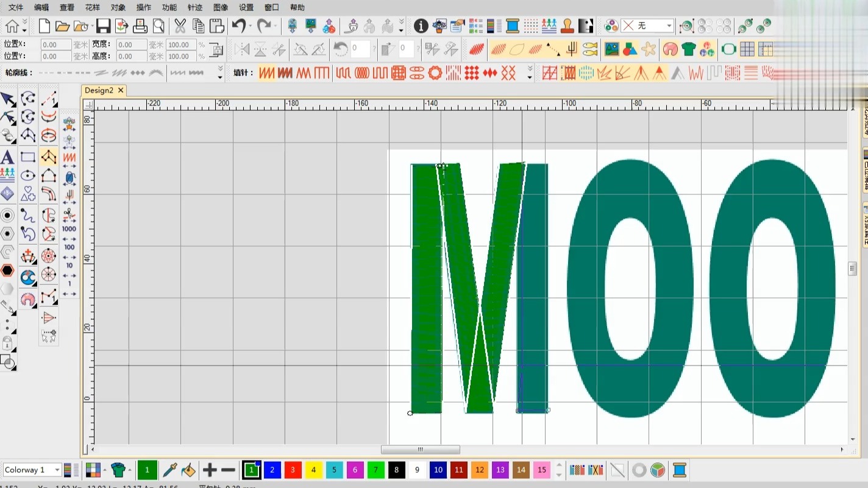
Task: Click the Paste clipboard icon
Action: pyautogui.click(x=217, y=26)
